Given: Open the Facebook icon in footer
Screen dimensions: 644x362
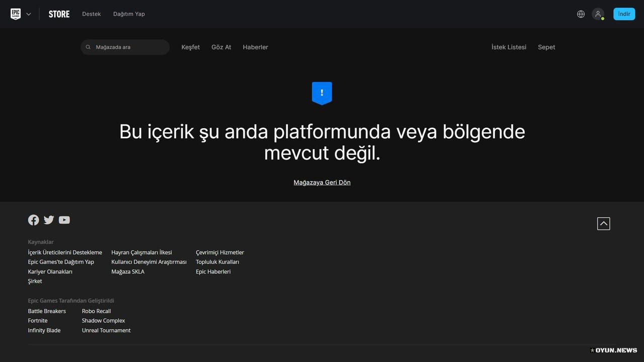Looking at the screenshot, I should tap(34, 220).
